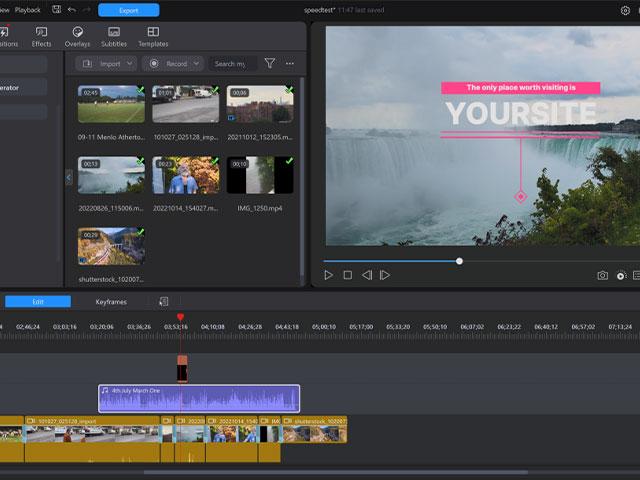Open the Playback menu

click(28, 10)
